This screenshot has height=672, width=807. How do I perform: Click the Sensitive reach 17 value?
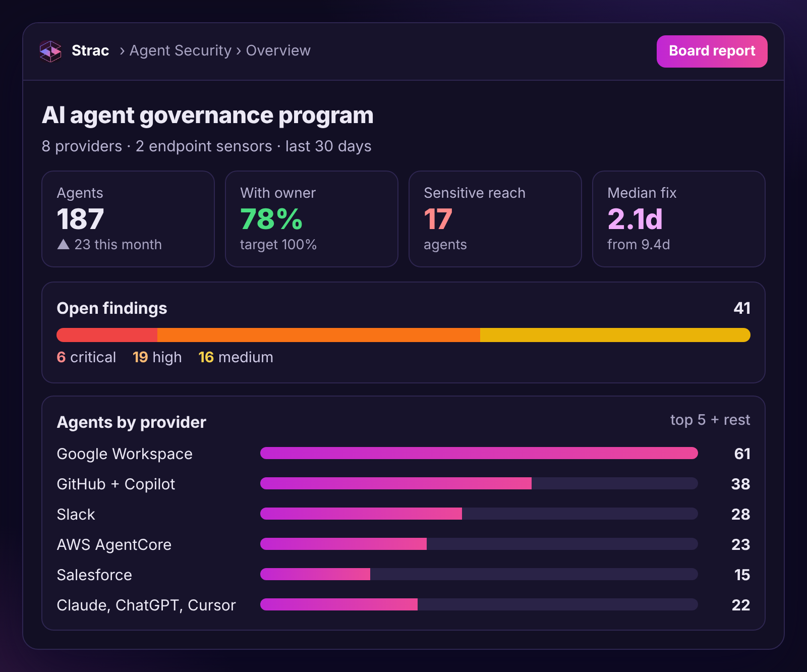(438, 219)
